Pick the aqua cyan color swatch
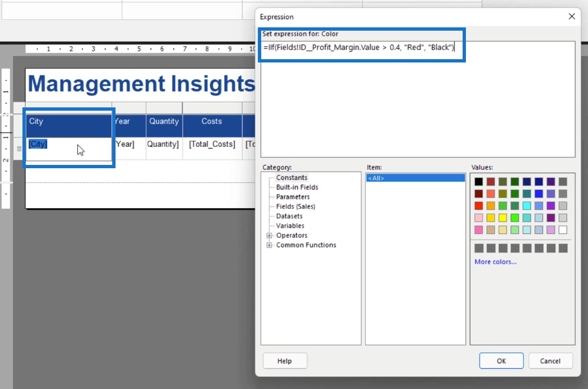 click(x=527, y=205)
